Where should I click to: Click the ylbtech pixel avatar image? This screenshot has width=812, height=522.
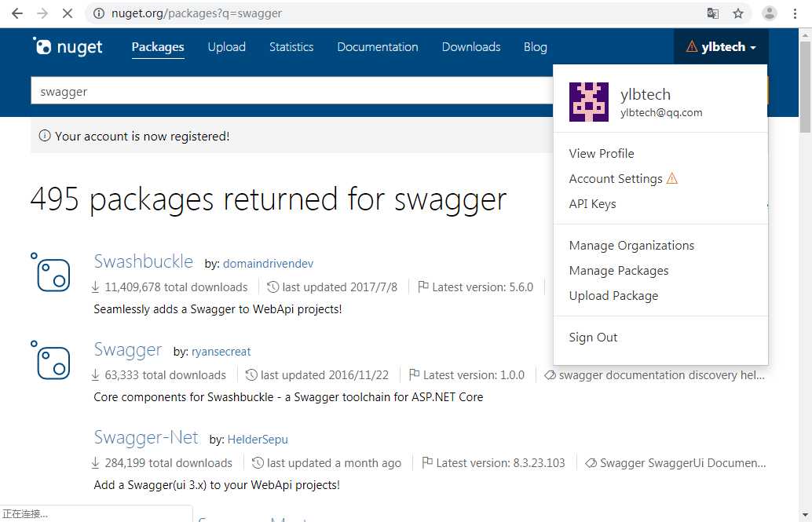pos(589,102)
